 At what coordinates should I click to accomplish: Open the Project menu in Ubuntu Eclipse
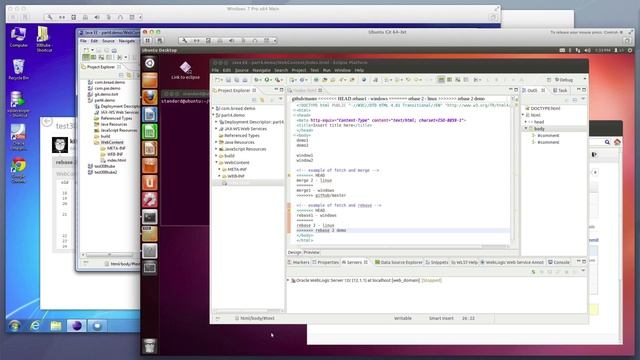[x=299, y=70]
